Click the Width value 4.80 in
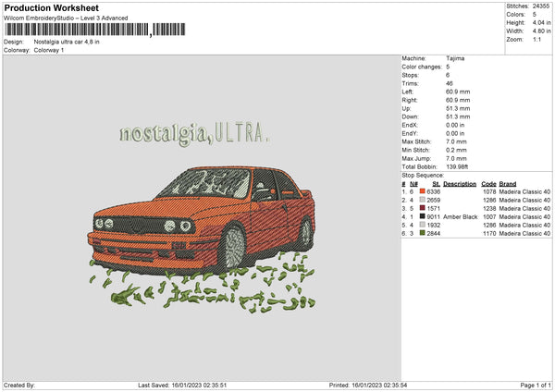 point(541,31)
